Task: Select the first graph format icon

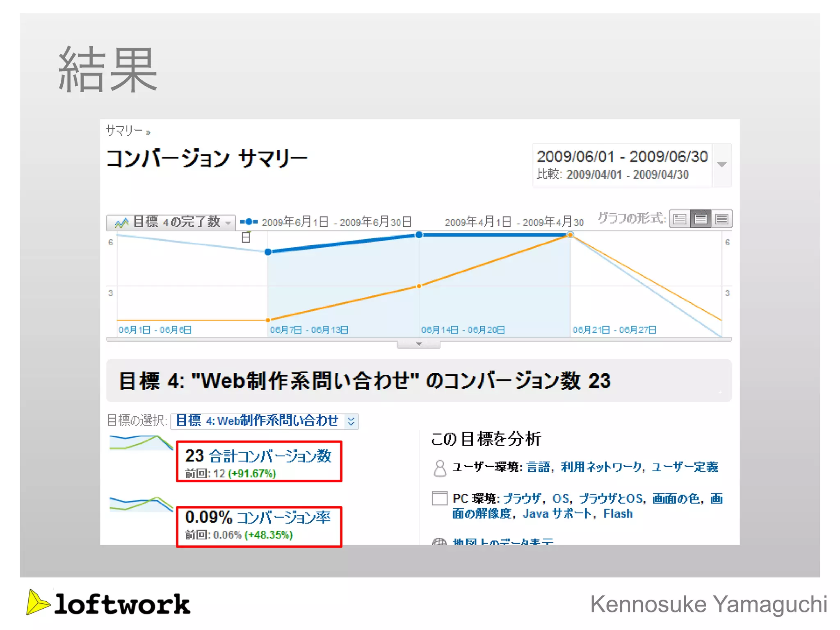Action: tap(680, 219)
